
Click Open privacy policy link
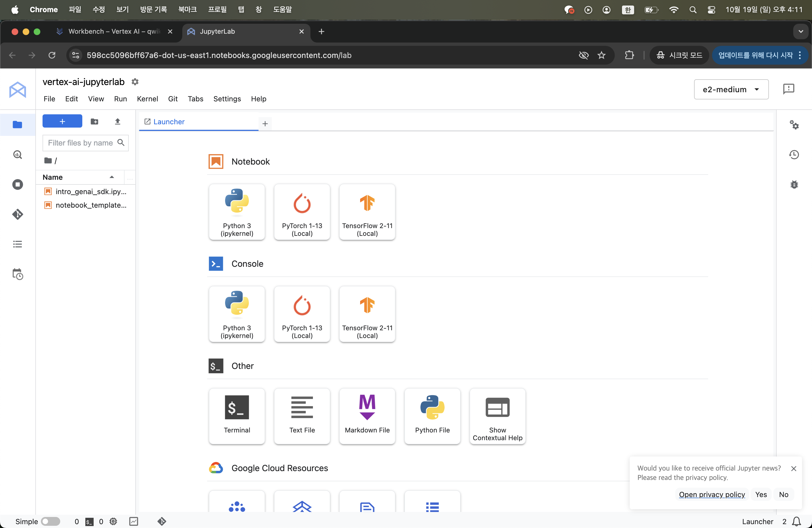click(712, 494)
